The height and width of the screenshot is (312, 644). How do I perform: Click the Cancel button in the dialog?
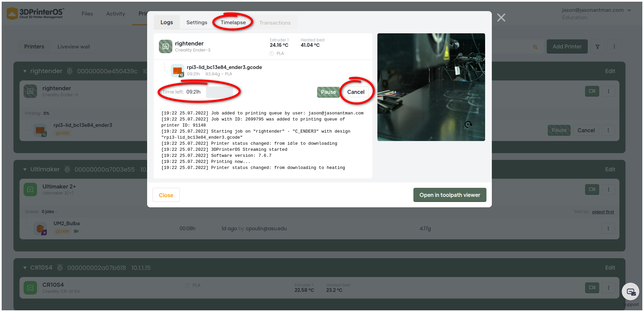coord(355,92)
